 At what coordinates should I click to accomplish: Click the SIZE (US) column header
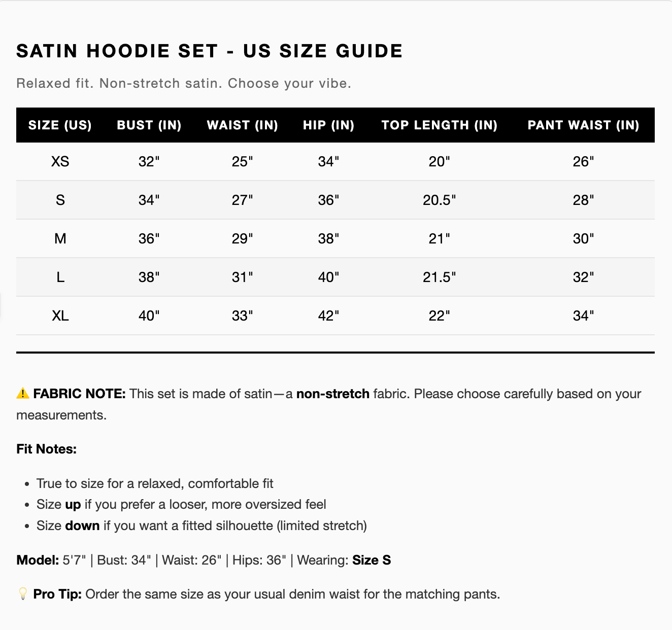pyautogui.click(x=60, y=125)
